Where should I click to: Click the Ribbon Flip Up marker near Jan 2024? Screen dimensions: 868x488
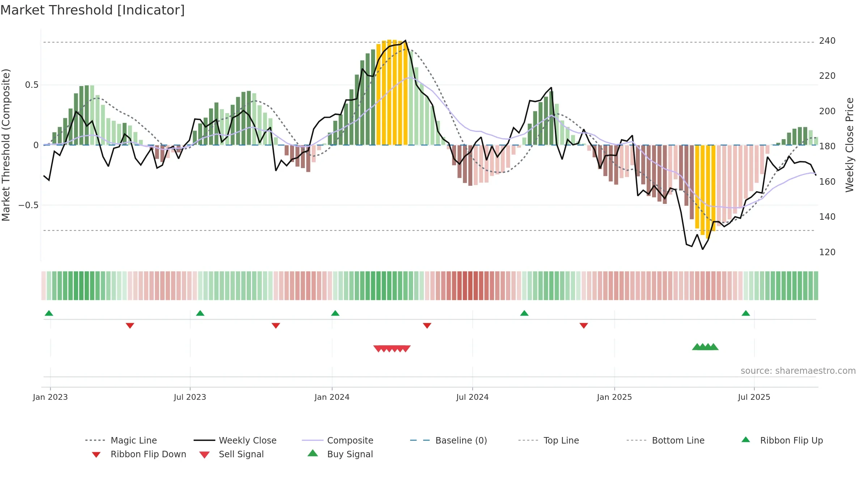(335, 313)
